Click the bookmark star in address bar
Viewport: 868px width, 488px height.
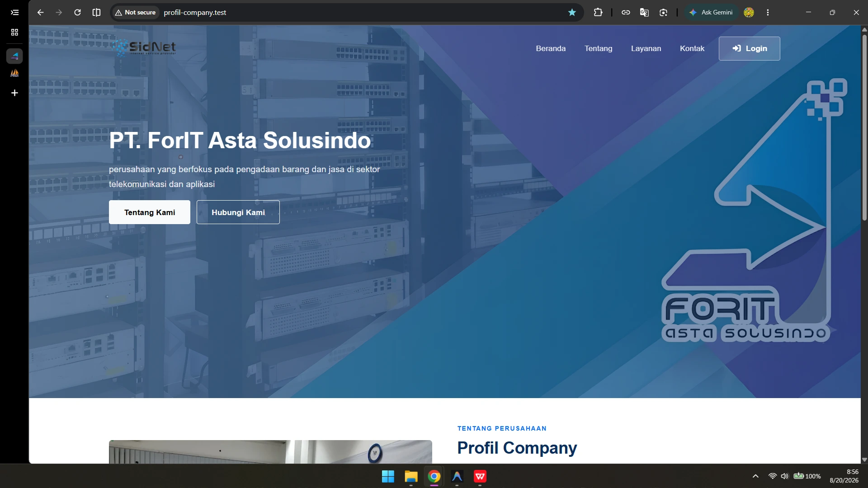572,13
